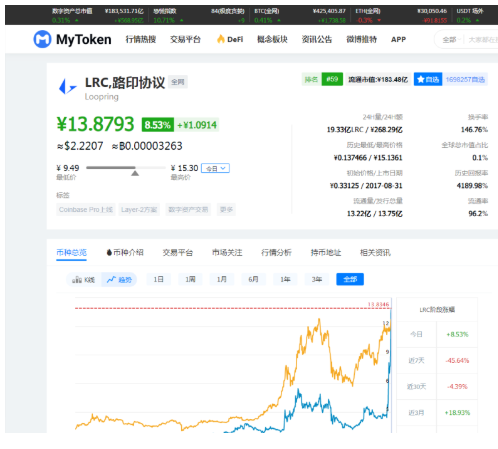Switch to the 行情分析 tab
Viewport: 498px width, 449px height.
[x=277, y=253]
